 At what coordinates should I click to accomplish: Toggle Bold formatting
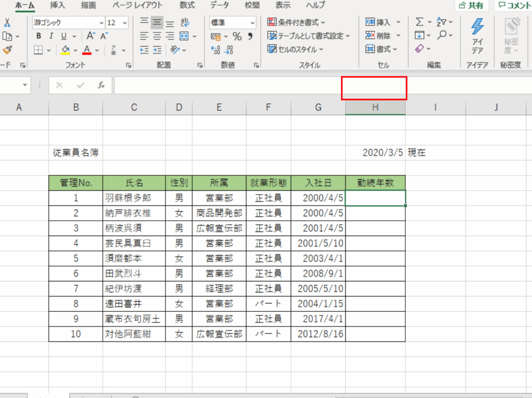[x=38, y=36]
